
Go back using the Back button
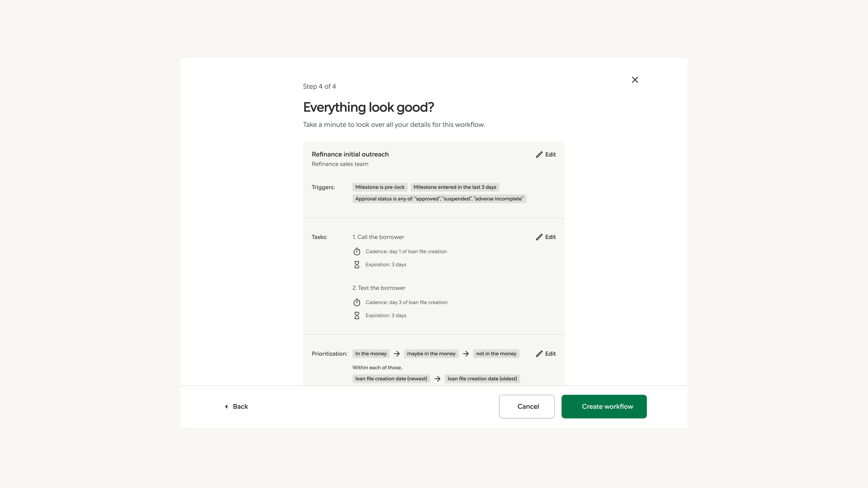(x=236, y=406)
